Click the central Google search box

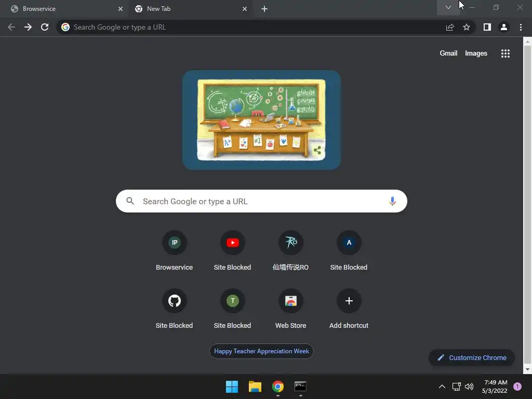pyautogui.click(x=261, y=201)
